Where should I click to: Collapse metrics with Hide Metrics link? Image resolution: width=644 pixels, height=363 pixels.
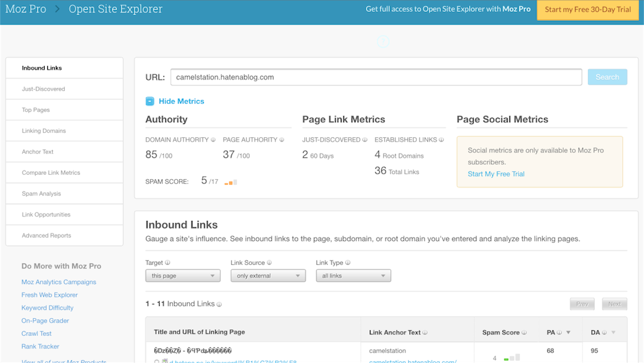181,101
